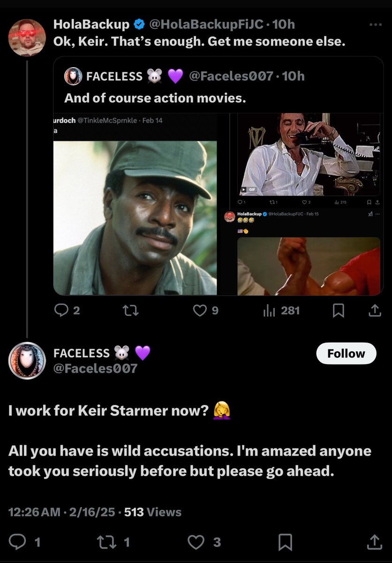This screenshot has width=392, height=563.
Task: Open more options for HolaBackup post
Action: (x=376, y=25)
